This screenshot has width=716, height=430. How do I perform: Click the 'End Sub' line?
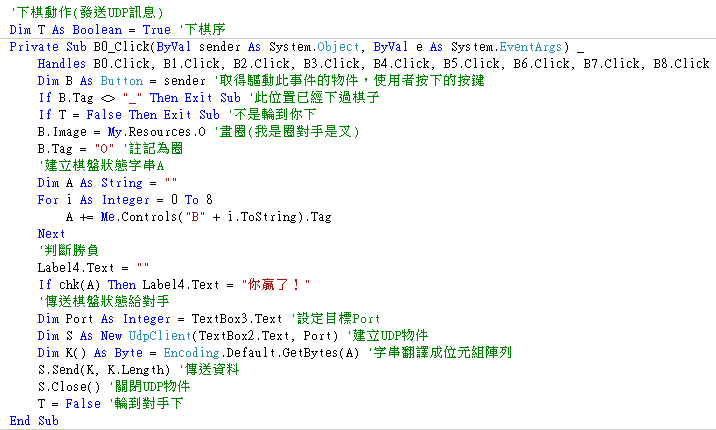[x=34, y=420]
